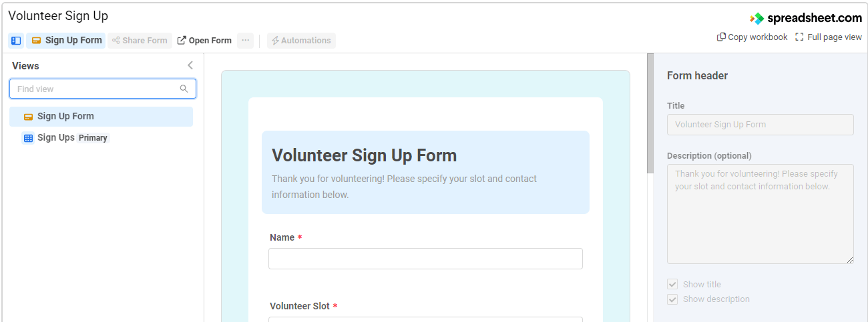Click the search magnifier icon in Find view
The height and width of the screenshot is (322, 868).
coord(184,89)
